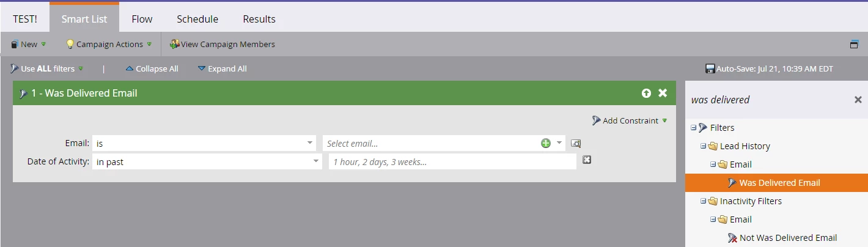Image resolution: width=868 pixels, height=247 pixels.
Task: Remove the Date of Activity constraint
Action: (x=586, y=160)
